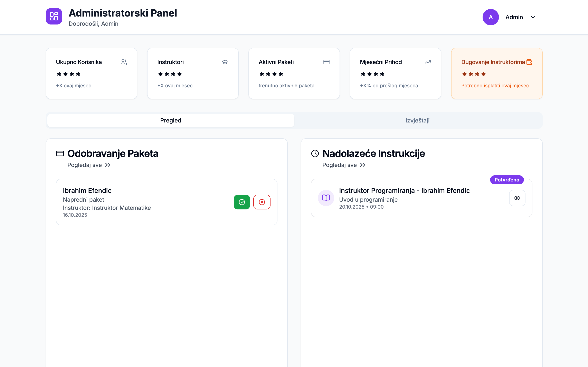This screenshot has height=367, width=588.
Task: Open the Admin account dropdown
Action: pyautogui.click(x=533, y=17)
